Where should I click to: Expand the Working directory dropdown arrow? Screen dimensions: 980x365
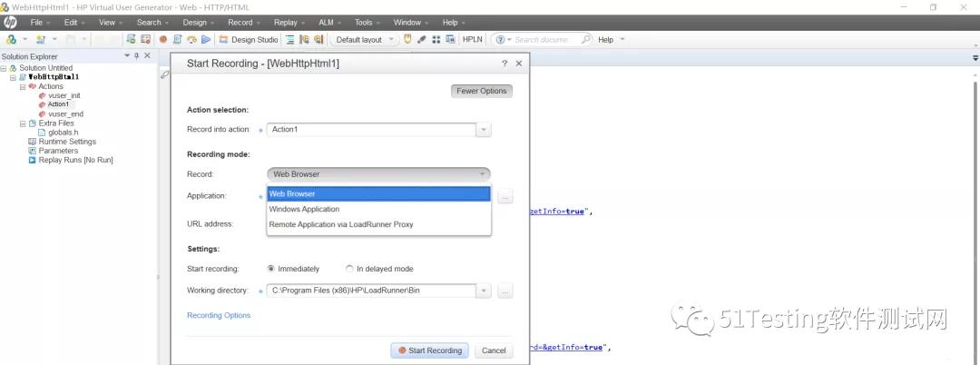484,291
